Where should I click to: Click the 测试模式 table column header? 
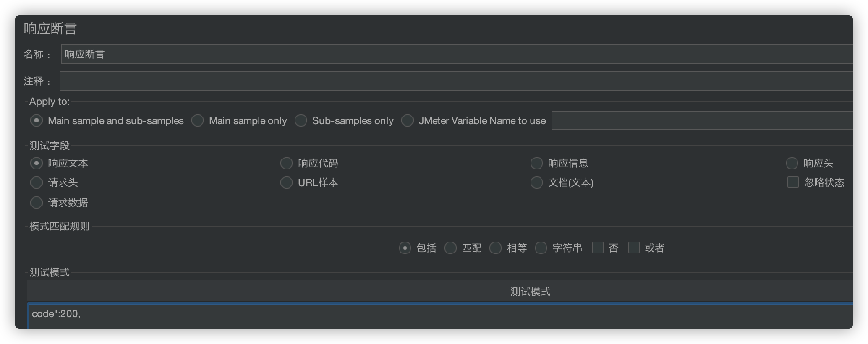(440, 292)
